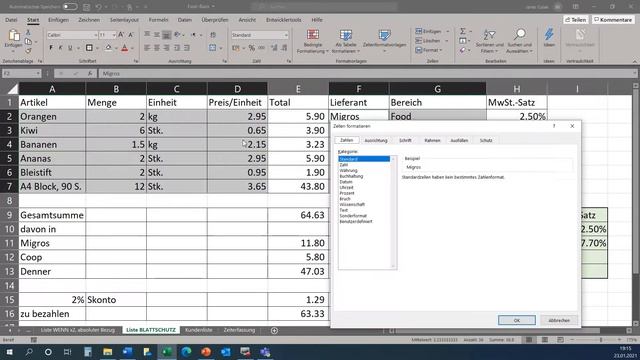Toggle Automatisches Speichern switch
The width and height of the screenshot is (640, 360).
point(70,7)
